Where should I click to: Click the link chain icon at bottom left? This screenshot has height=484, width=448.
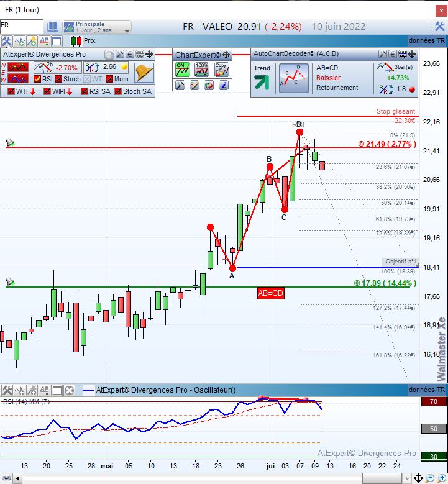6,478
